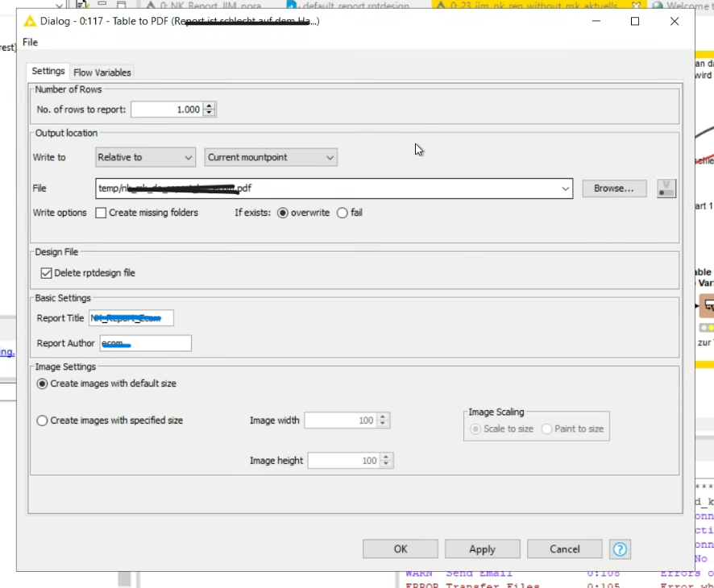This screenshot has width=714, height=588.
Task: Select the fail option for If exists
Action: (342, 213)
